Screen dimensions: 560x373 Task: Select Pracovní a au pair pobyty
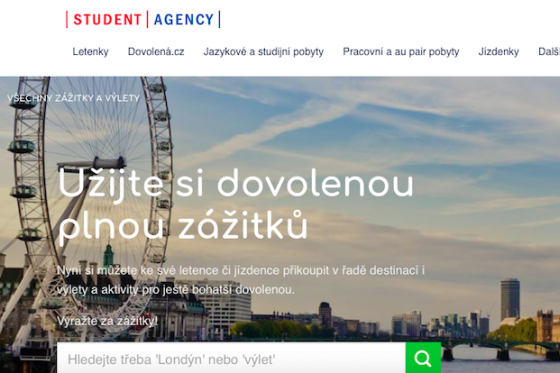pyautogui.click(x=401, y=52)
